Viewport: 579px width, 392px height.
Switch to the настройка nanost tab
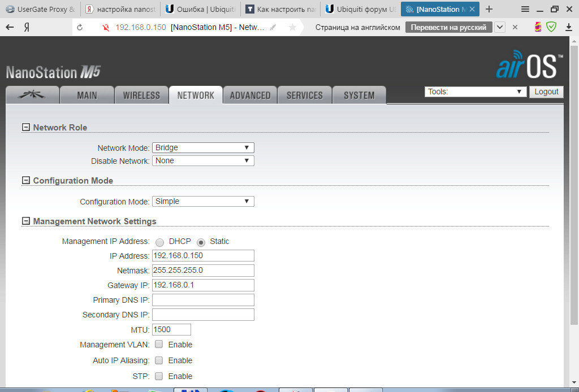[121, 9]
